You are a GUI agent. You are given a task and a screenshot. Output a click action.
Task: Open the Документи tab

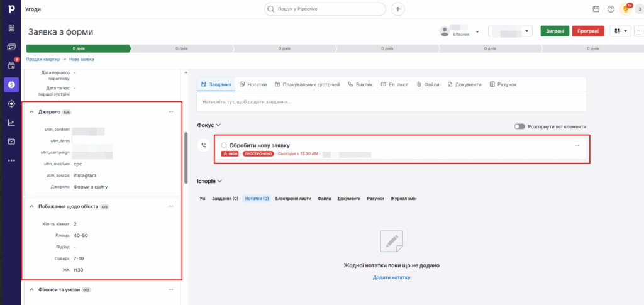click(464, 84)
